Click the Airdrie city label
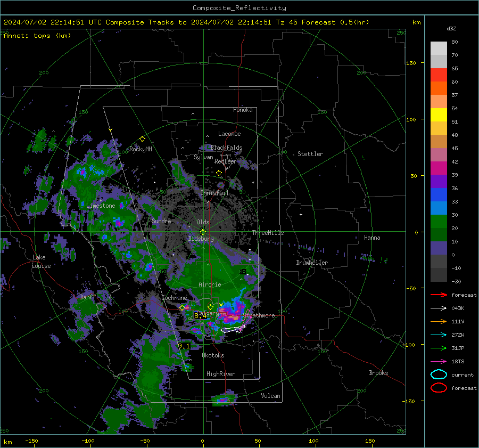 [x=210, y=284]
